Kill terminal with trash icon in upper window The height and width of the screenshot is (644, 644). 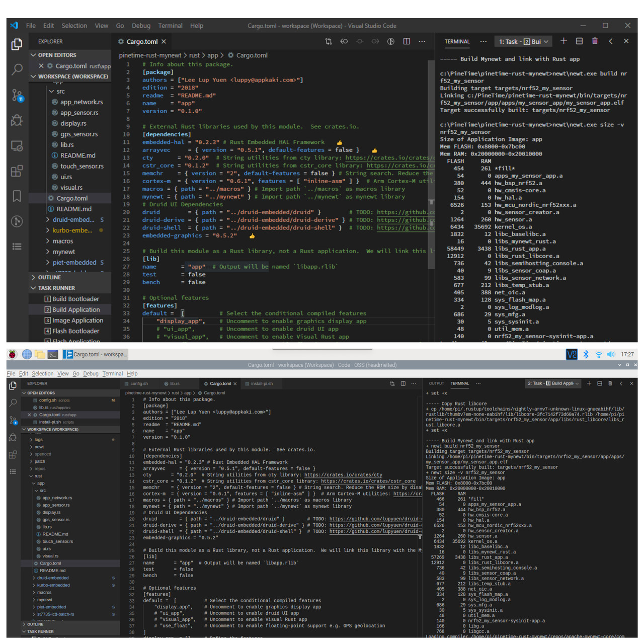595,41
